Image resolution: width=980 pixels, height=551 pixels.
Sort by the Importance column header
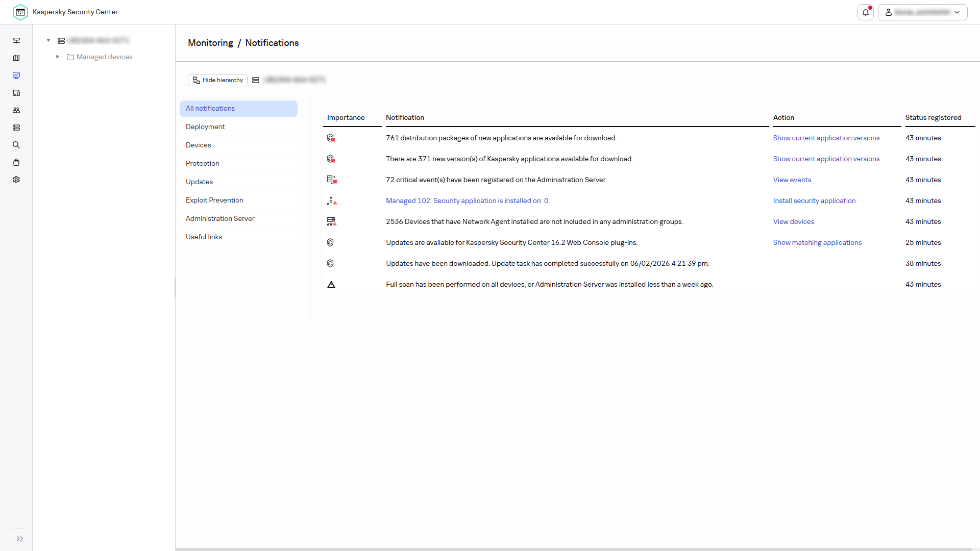[346, 117]
